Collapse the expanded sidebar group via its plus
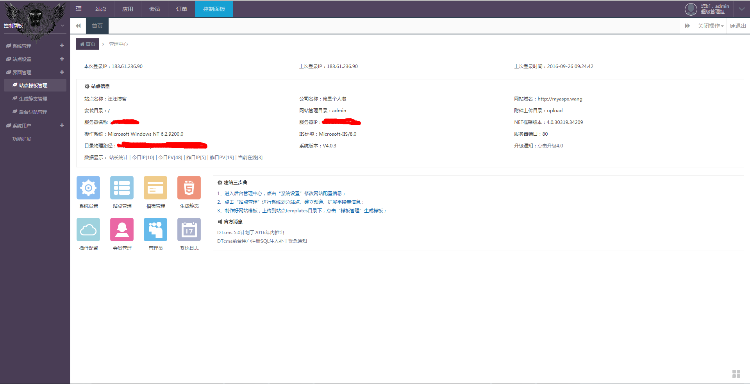Screen dimensions: 750x384 pyautogui.click(x=62, y=72)
